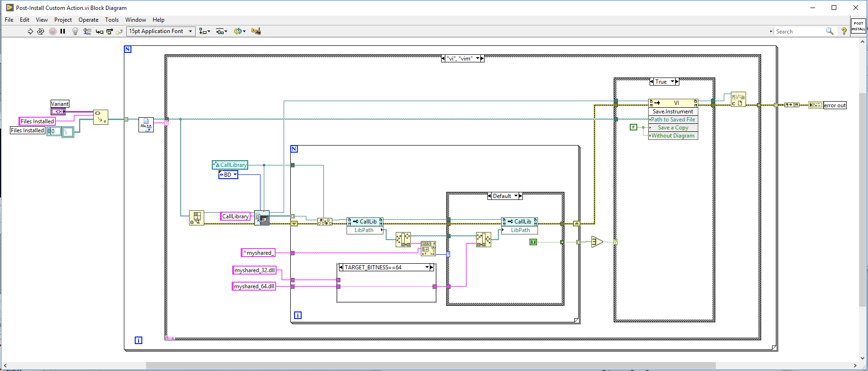This screenshot has width=868, height=371.
Task: Open the 15pt Application Font dropdown
Action: (161, 31)
